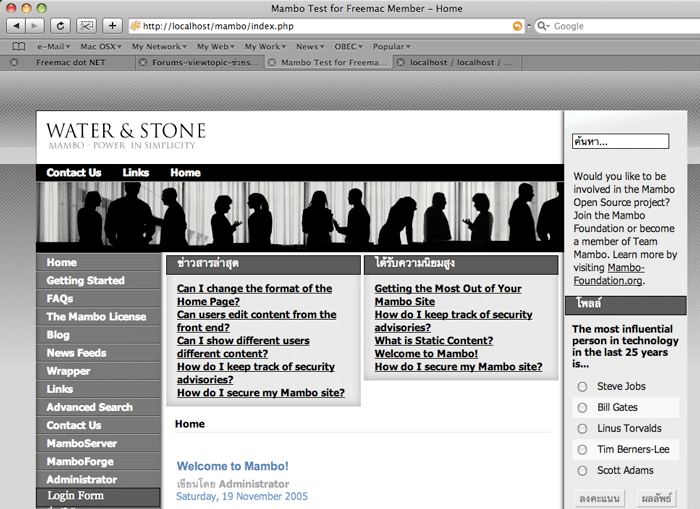The image size is (700, 509).
Task: Select Steve Jobs poll option
Action: pos(582,386)
